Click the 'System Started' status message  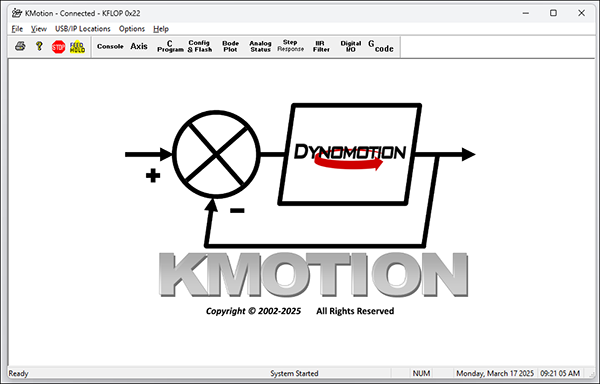coord(294,373)
